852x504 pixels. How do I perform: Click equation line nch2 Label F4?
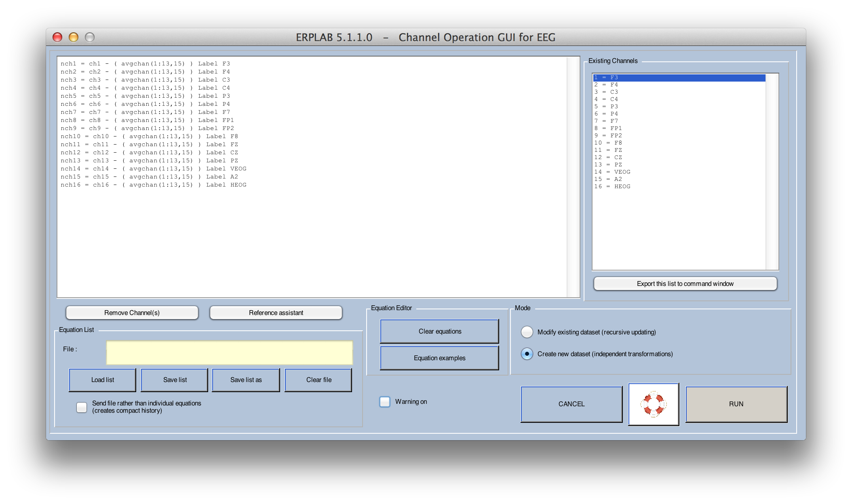click(145, 72)
